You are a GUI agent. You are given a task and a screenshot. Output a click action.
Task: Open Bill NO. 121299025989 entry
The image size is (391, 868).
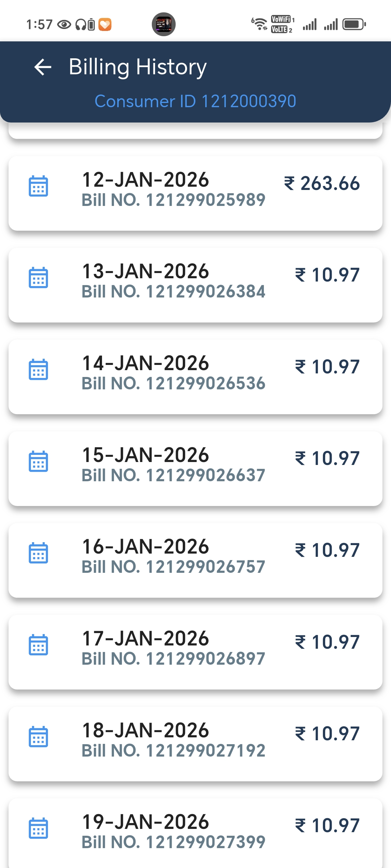pos(173,200)
